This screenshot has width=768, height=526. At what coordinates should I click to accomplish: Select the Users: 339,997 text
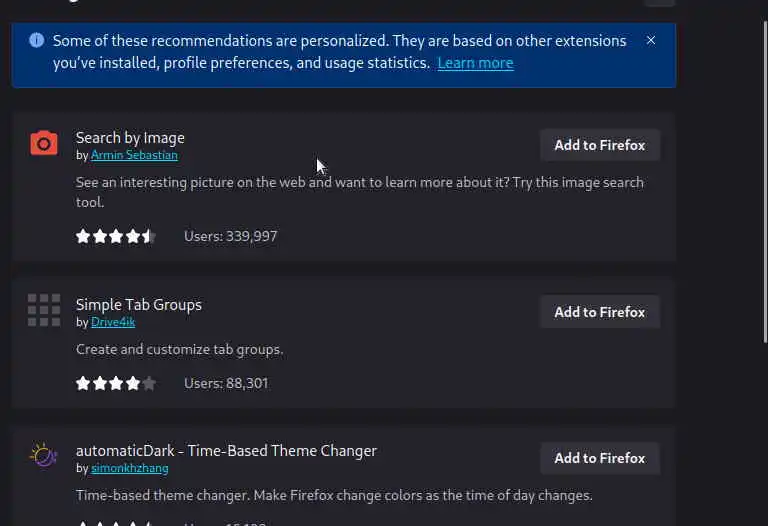point(230,237)
